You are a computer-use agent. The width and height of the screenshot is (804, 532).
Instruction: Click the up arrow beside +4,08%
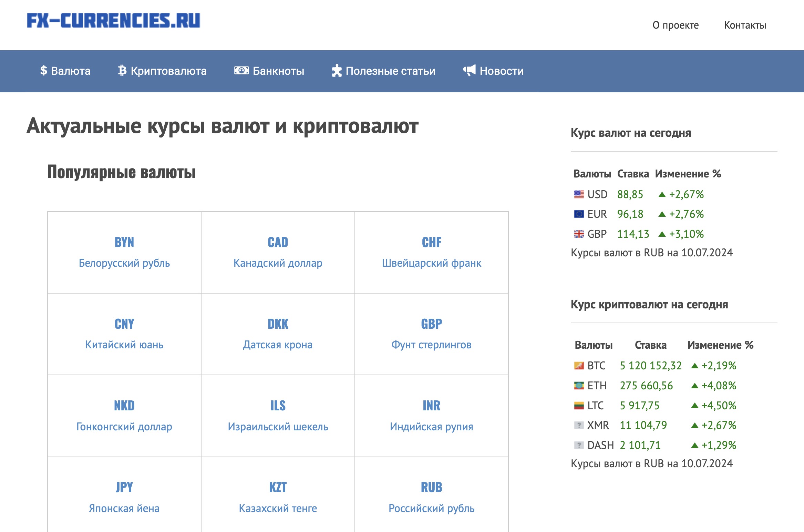click(x=695, y=386)
